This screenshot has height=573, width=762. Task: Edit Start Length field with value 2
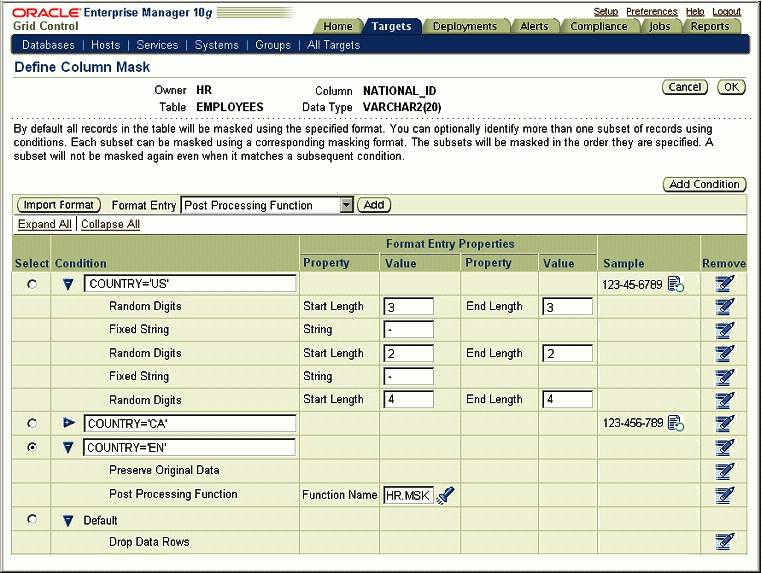click(408, 353)
